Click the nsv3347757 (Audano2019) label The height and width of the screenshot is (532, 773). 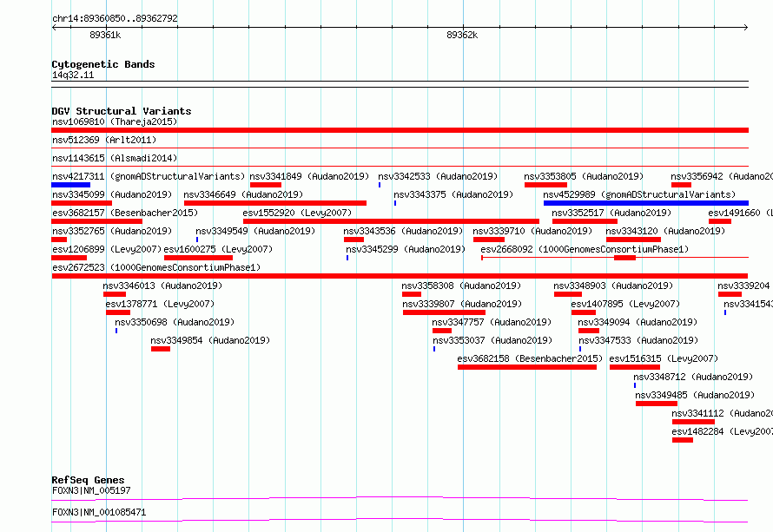[492, 322]
